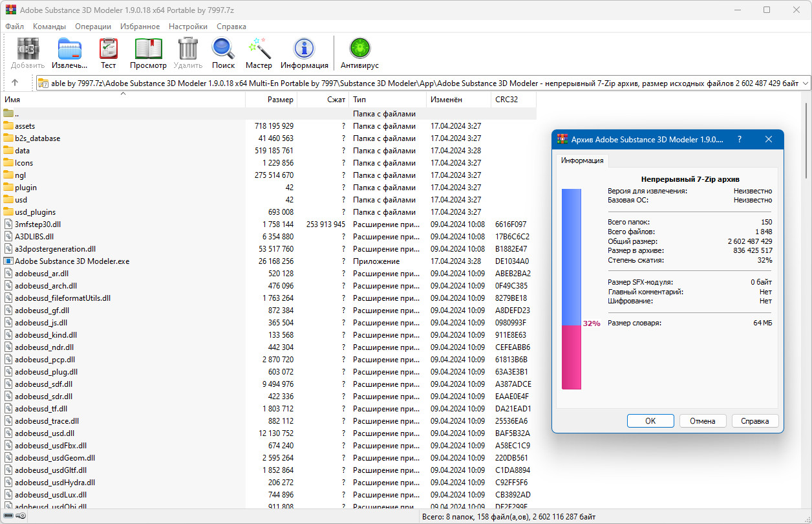Open the Файл menu
The height and width of the screenshot is (524, 812).
tap(14, 27)
